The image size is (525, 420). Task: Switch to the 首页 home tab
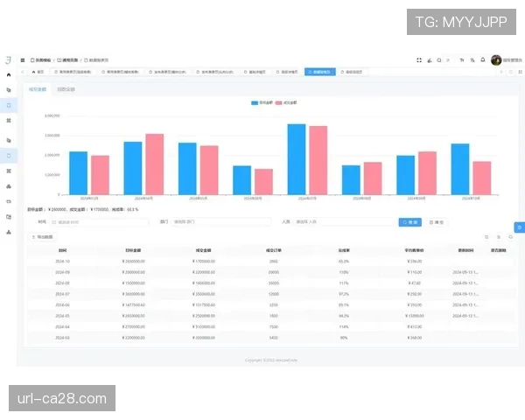[x=37, y=72]
